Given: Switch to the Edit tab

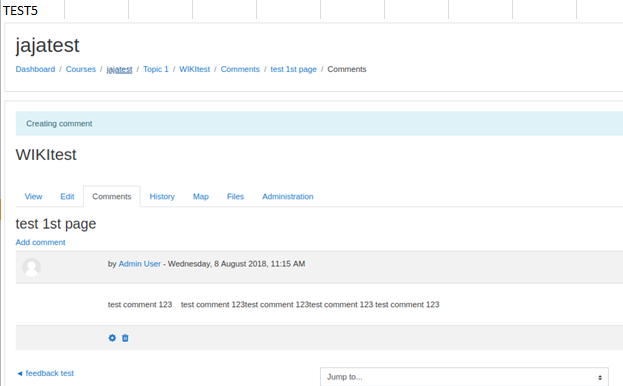Looking at the screenshot, I should (x=67, y=197).
